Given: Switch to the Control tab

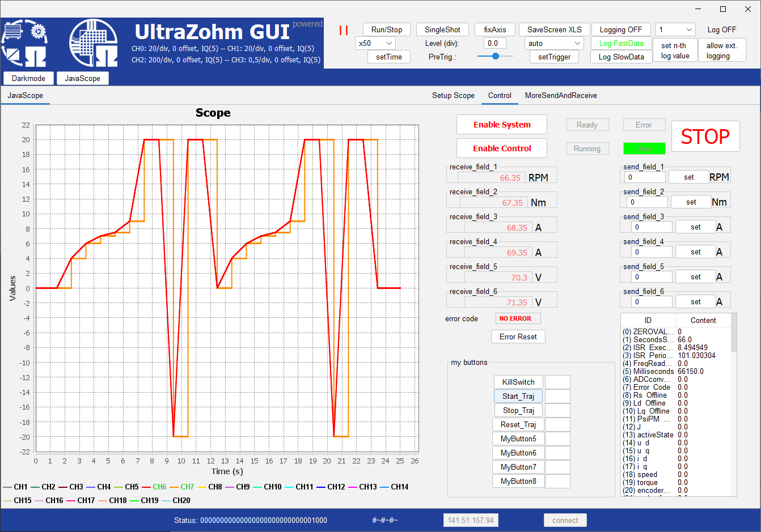Looking at the screenshot, I should click(x=500, y=95).
